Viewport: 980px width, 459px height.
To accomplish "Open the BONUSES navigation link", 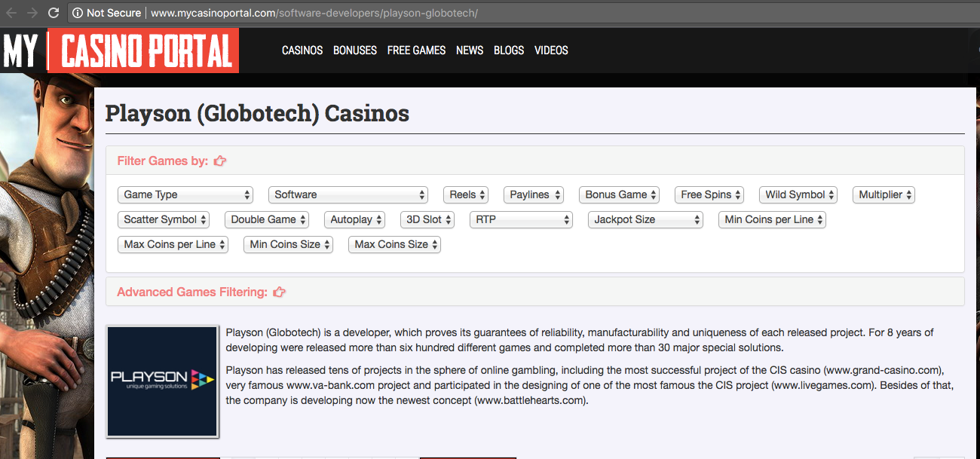I will (x=355, y=50).
